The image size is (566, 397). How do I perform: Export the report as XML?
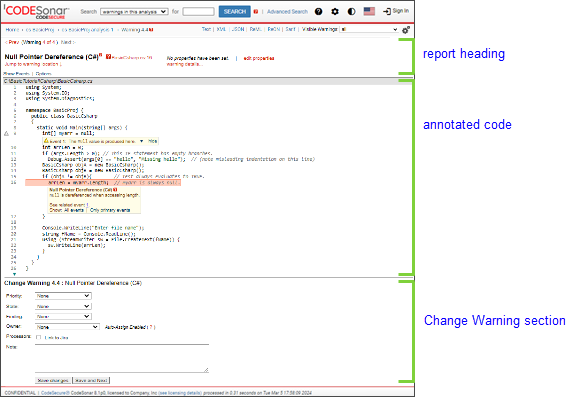[221, 29]
